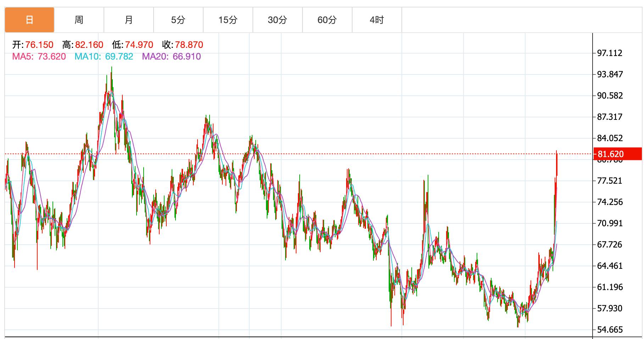Click the MA10 indicator label
The width and height of the screenshot is (644, 339).
[x=104, y=57]
